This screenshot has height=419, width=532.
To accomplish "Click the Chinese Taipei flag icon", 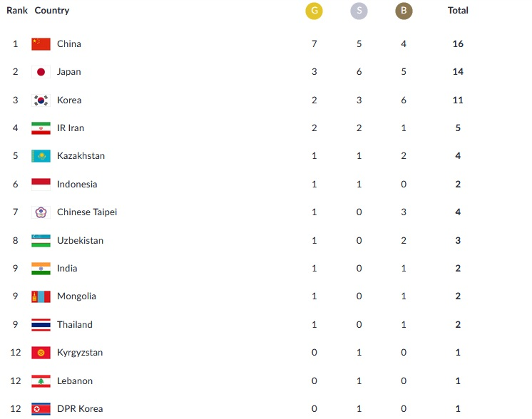I will [41, 212].
